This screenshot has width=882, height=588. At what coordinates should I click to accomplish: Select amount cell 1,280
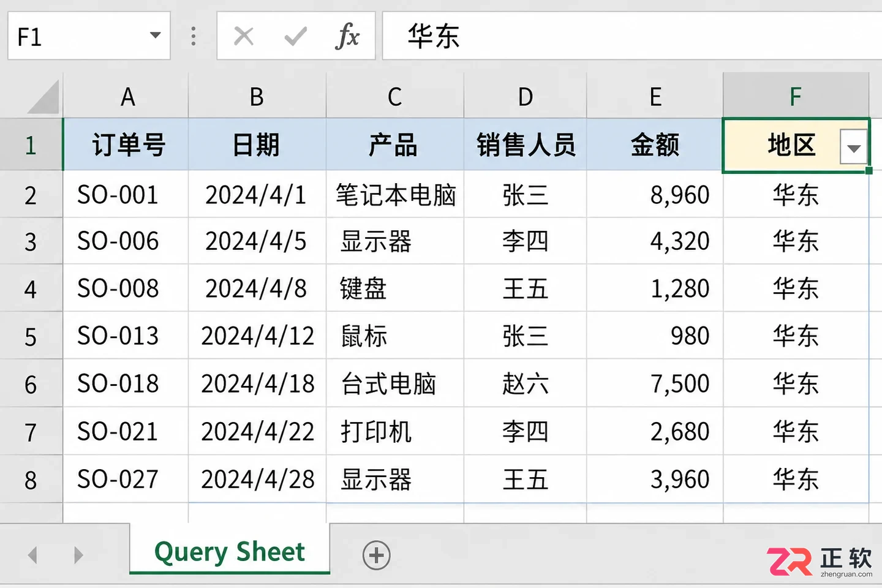pyautogui.click(x=655, y=288)
